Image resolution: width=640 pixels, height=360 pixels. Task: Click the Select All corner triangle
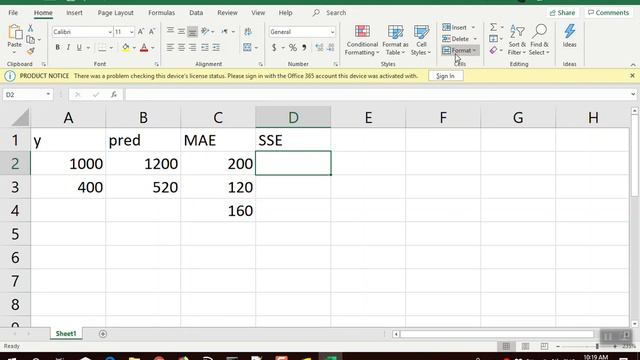(20, 118)
